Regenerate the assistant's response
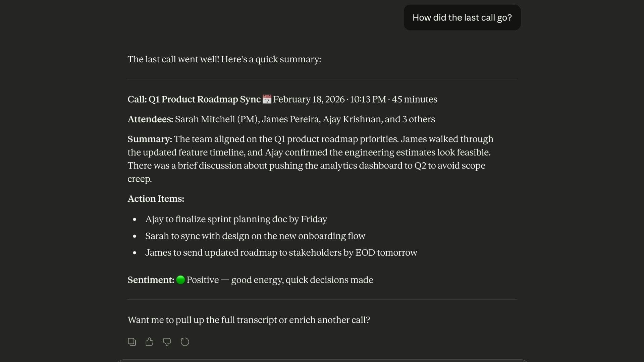The width and height of the screenshot is (644, 362). pos(185,342)
